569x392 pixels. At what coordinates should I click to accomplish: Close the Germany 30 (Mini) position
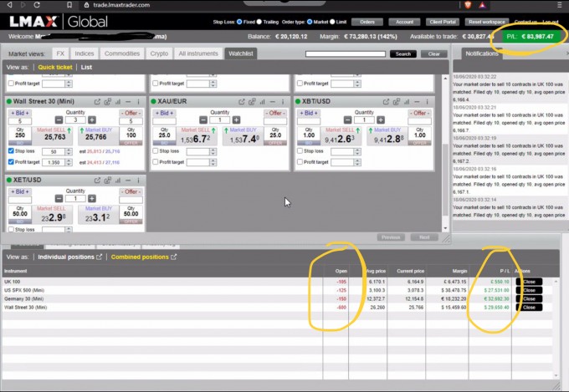pyautogui.click(x=529, y=298)
